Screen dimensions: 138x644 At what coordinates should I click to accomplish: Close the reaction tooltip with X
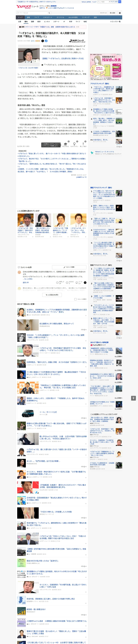tap(60, 144)
